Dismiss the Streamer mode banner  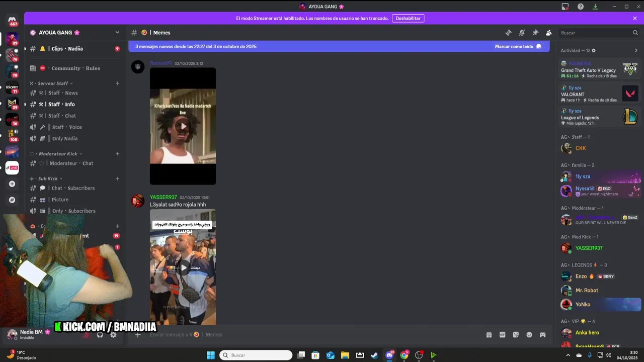click(x=635, y=18)
